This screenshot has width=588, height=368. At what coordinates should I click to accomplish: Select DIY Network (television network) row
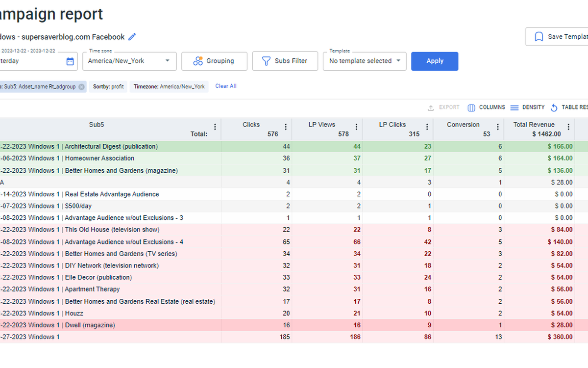pyautogui.click(x=294, y=265)
